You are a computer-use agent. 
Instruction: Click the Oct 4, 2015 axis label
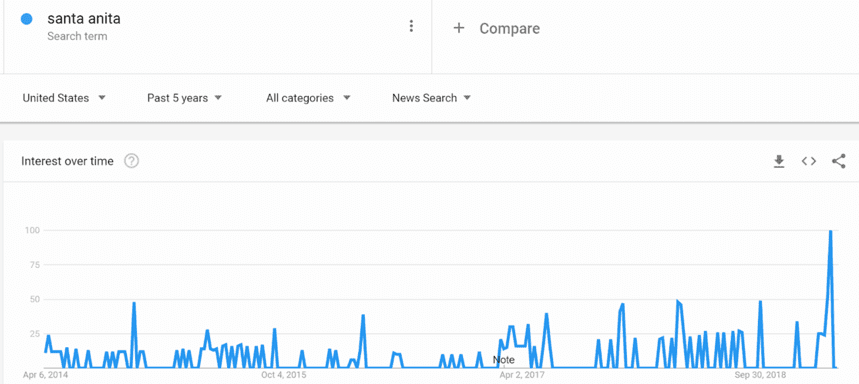click(x=284, y=375)
